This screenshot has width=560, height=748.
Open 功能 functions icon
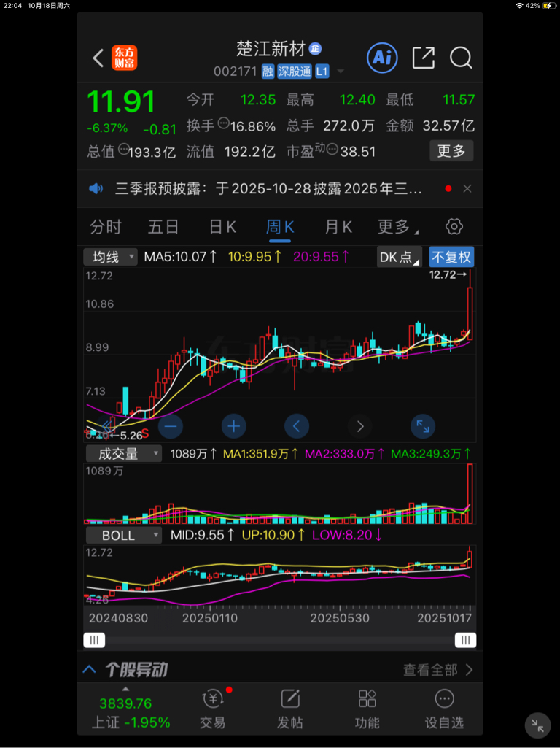click(367, 709)
